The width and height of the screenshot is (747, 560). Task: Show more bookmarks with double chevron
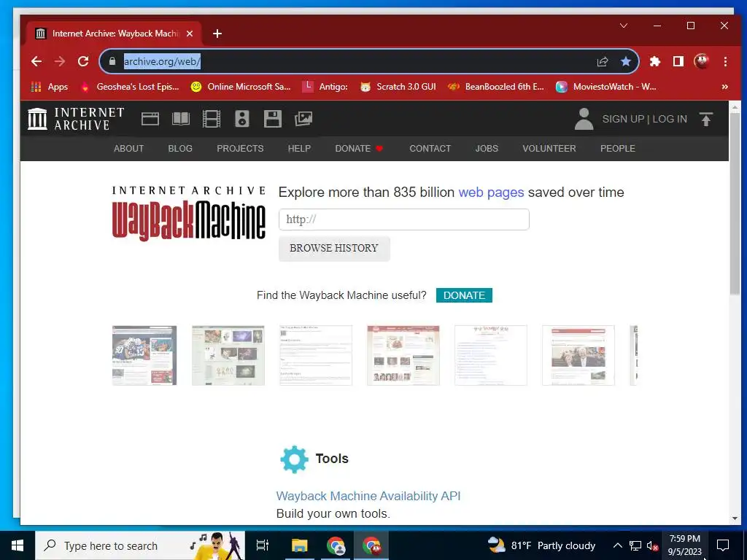coord(724,87)
